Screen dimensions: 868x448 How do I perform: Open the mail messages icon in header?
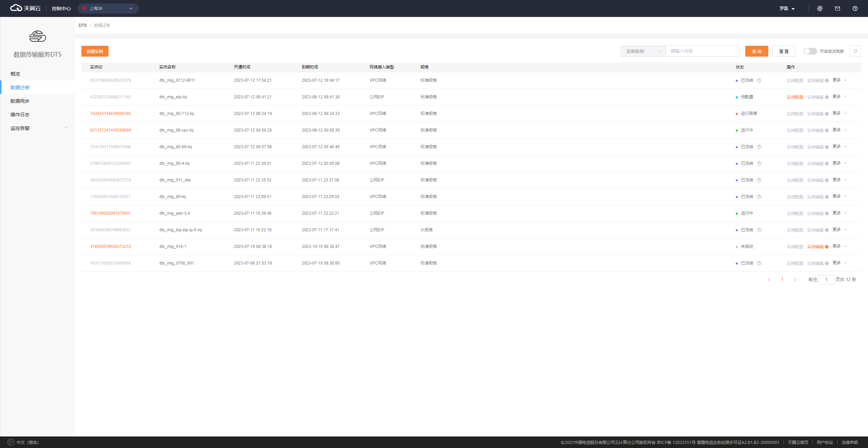(x=837, y=8)
